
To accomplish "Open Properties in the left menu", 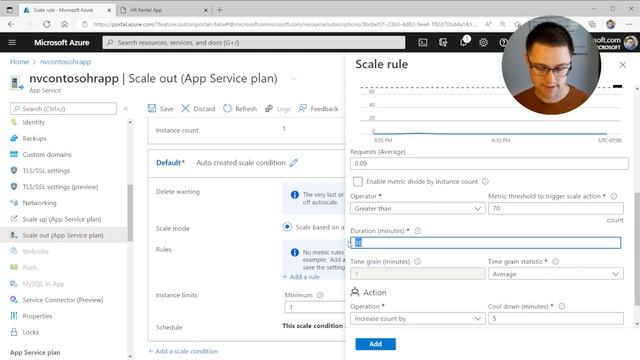I will pos(37,316).
